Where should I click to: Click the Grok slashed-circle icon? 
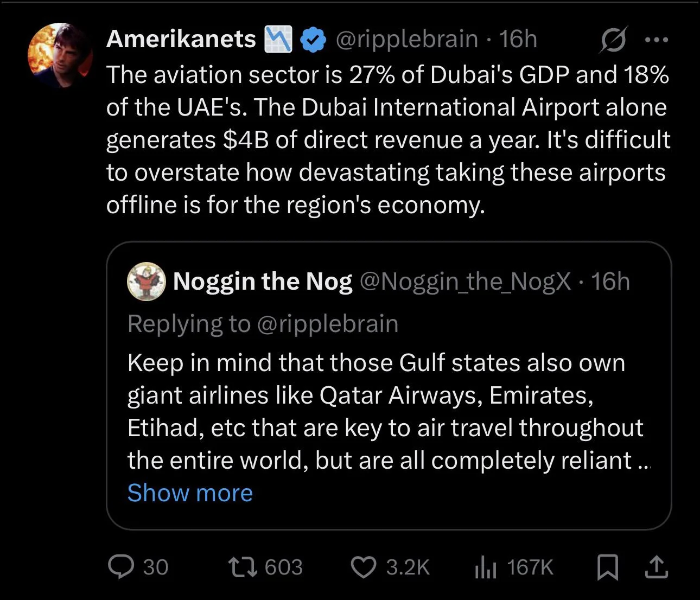613,40
